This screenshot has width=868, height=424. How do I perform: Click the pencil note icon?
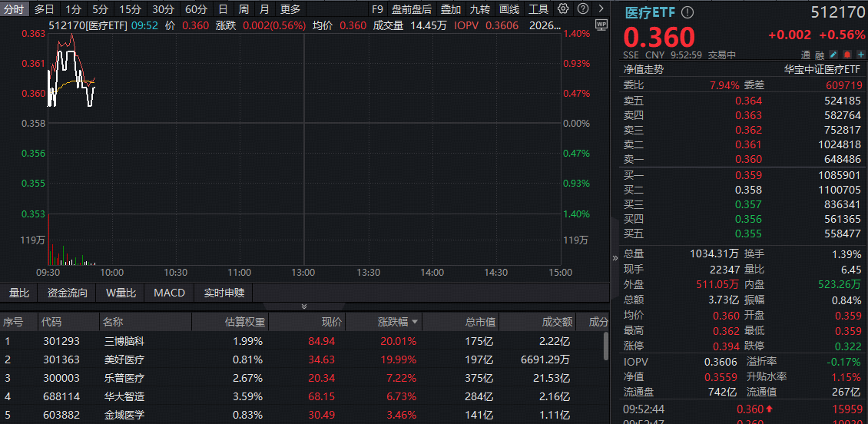coord(834,55)
